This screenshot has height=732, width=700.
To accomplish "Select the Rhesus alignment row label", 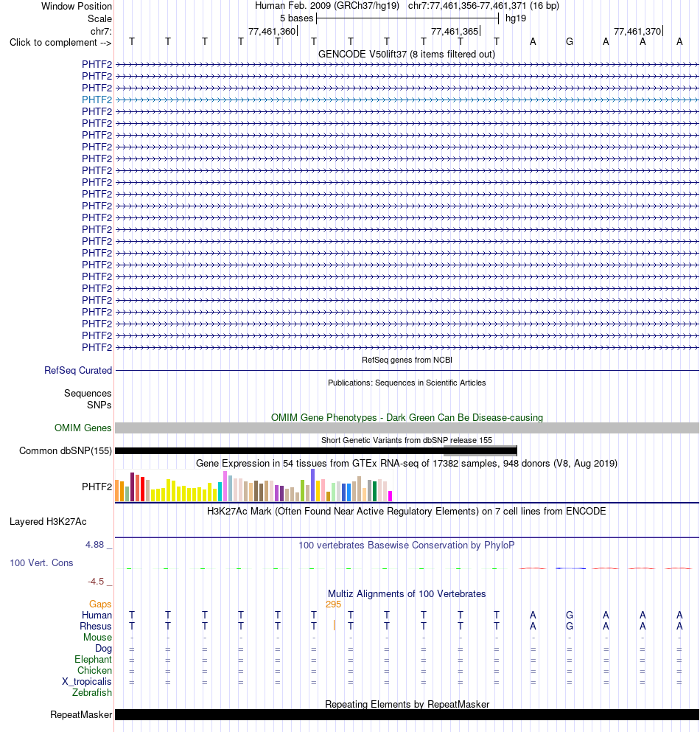I will click(96, 626).
